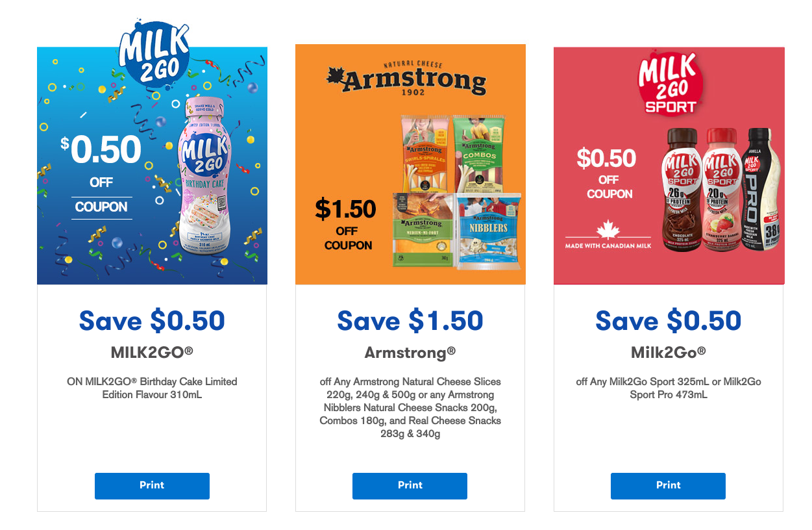This screenshot has width=812, height=530.
Task: Click the Canadian maple leaf icon
Action: coord(608,231)
